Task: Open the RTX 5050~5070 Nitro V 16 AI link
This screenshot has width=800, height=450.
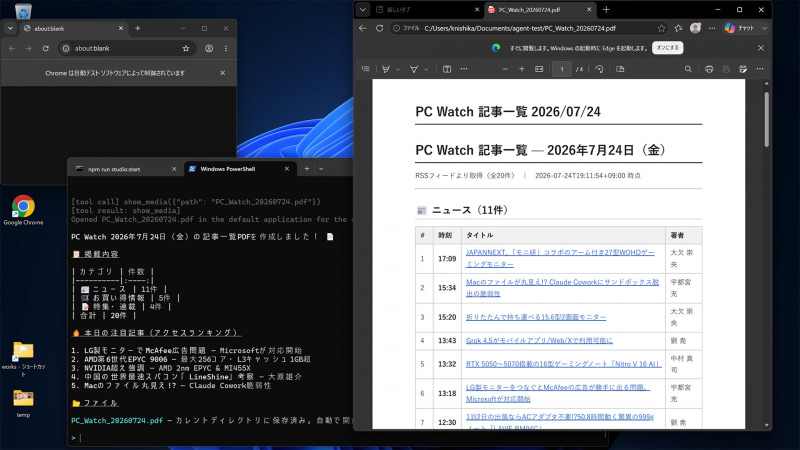Action: click(x=563, y=364)
